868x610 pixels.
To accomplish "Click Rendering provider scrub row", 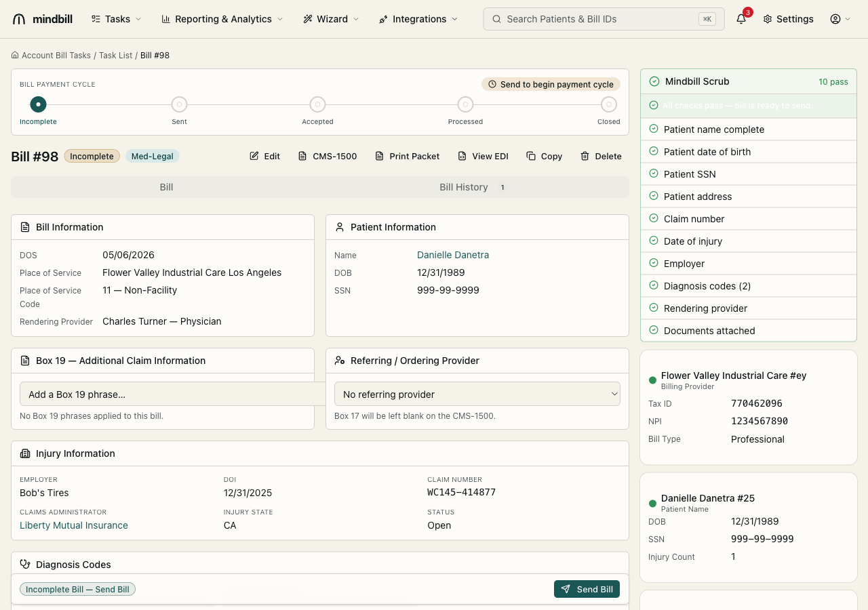I will (x=749, y=308).
